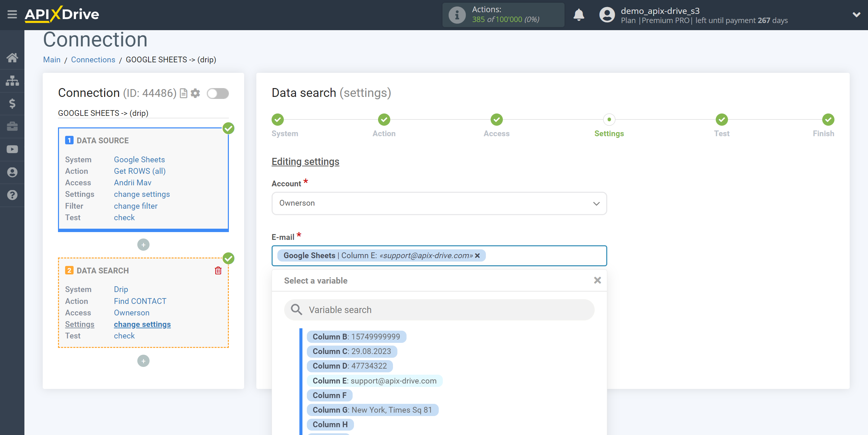Select Column G variable
The width and height of the screenshot is (868, 435).
(x=373, y=410)
